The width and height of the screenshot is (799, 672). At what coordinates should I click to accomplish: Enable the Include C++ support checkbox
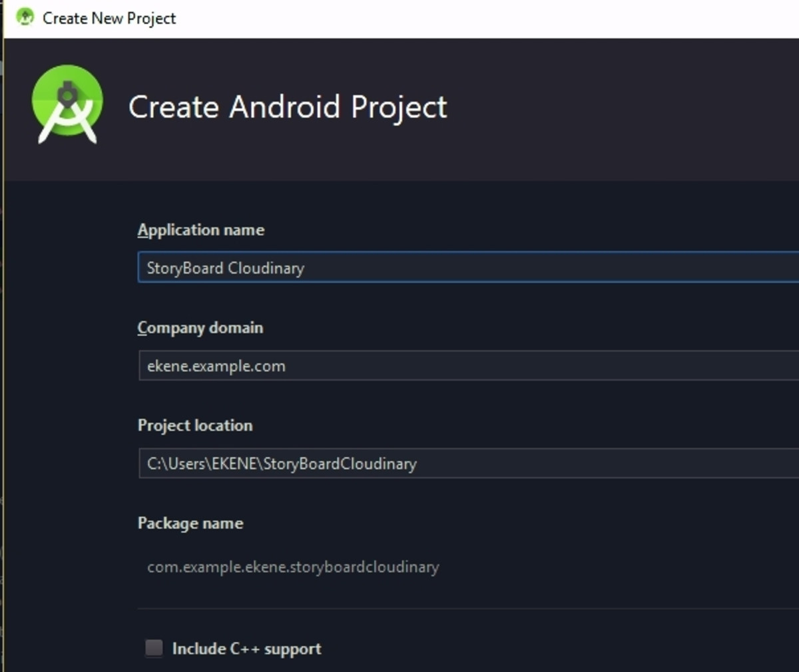[x=154, y=648]
